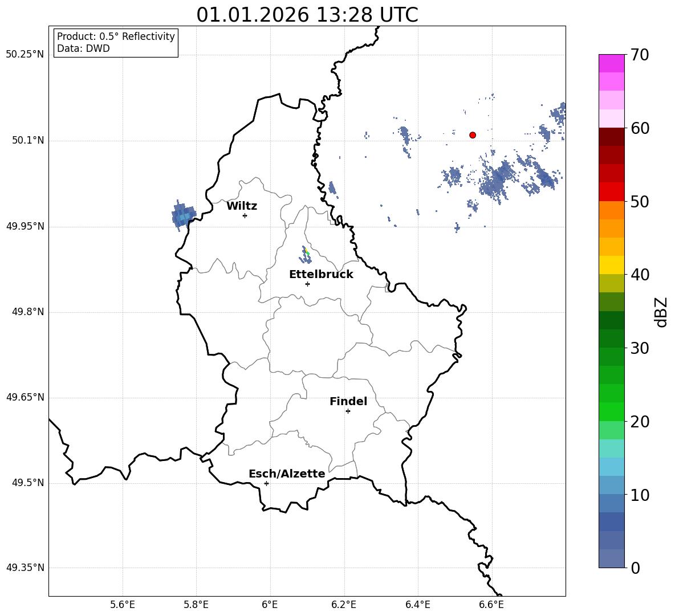675x616 pixels.
Task: Click the colorbar tick label 50
Action: [x=640, y=202]
